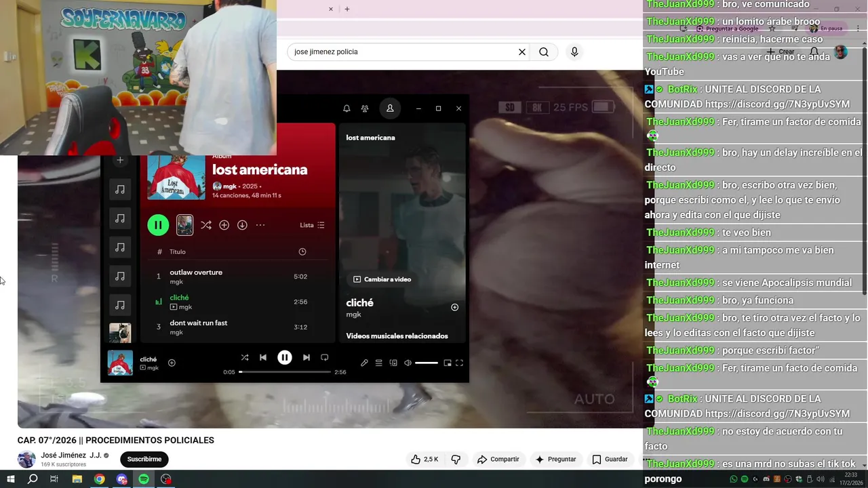Toggle shuffle in the bottom player bar
Viewport: 868px width, 488px height.
click(245, 358)
